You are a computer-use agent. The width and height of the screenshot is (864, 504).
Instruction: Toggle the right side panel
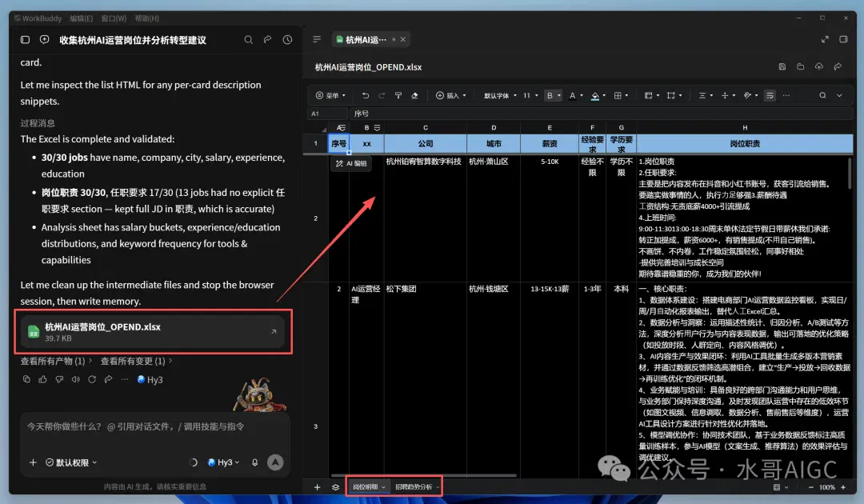(x=843, y=39)
